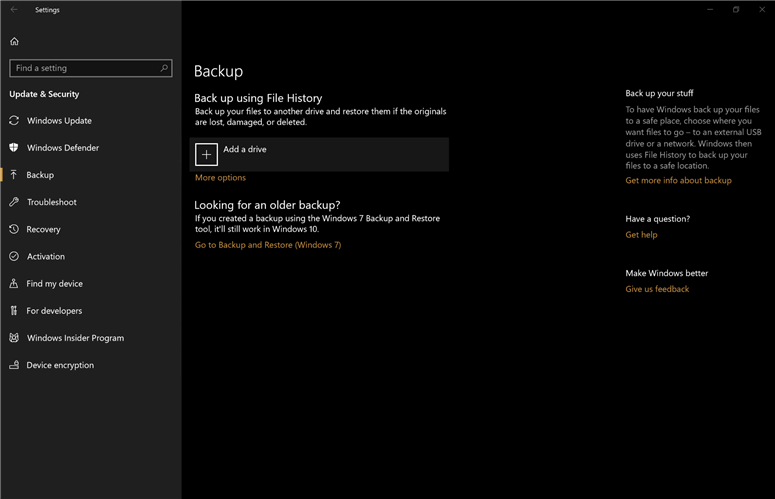The width and height of the screenshot is (775, 499).
Task: Open the Activation page
Action: (x=46, y=256)
